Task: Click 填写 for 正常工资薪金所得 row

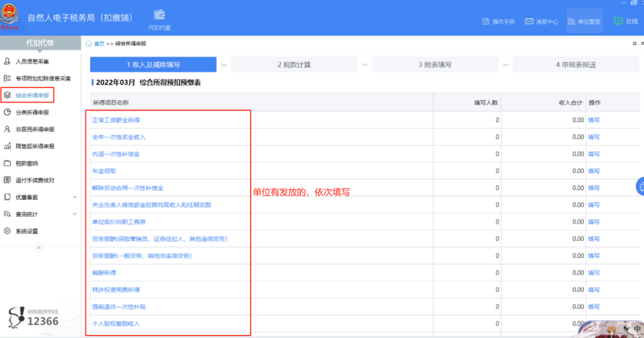Action: [x=594, y=120]
